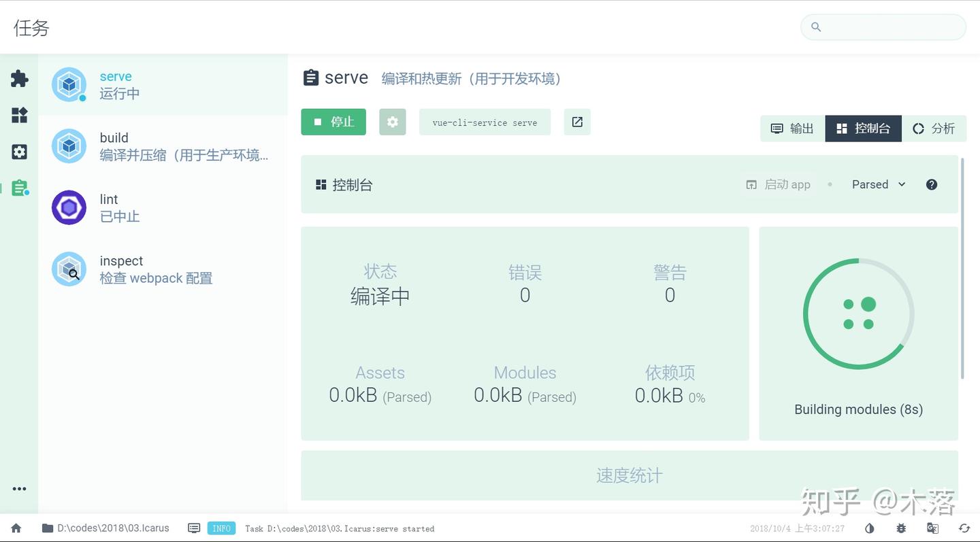The image size is (980, 542).
Task: Click the bug report icon
Action: (x=901, y=528)
